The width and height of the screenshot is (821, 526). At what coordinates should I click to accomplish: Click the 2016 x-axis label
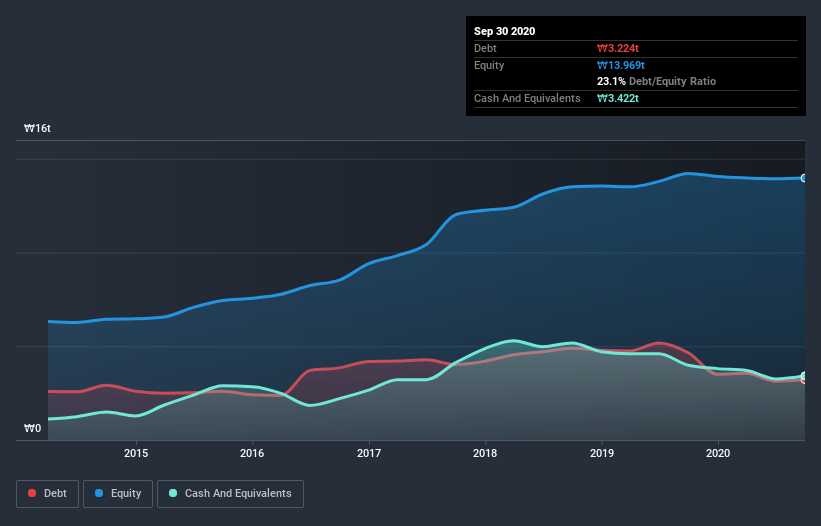pos(252,453)
